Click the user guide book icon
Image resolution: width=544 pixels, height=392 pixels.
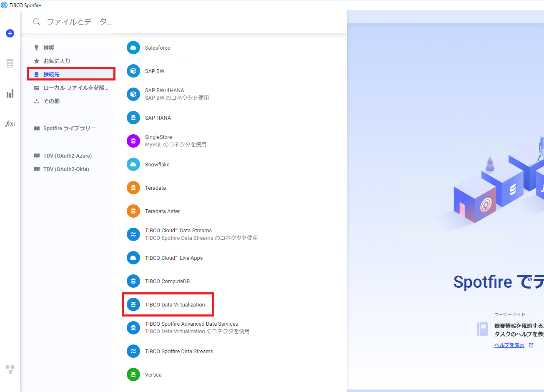pos(482,329)
